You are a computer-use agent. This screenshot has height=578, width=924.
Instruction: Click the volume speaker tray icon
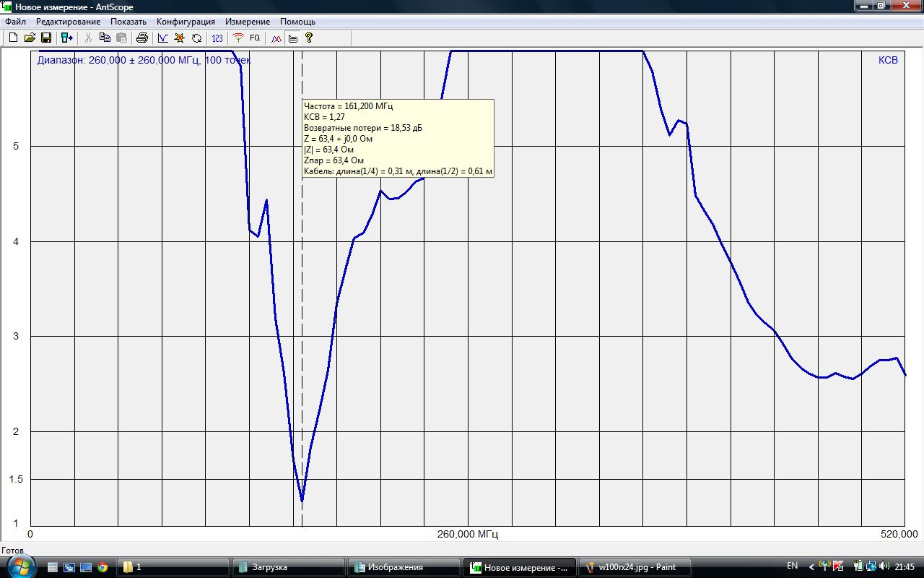tap(885, 566)
